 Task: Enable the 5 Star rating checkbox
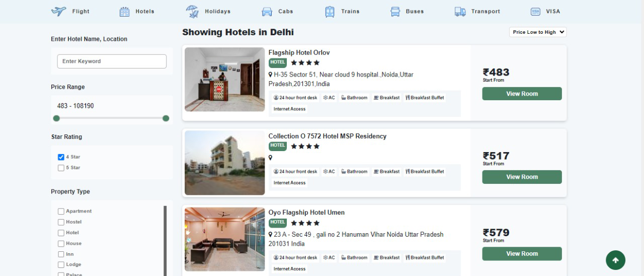tap(61, 168)
